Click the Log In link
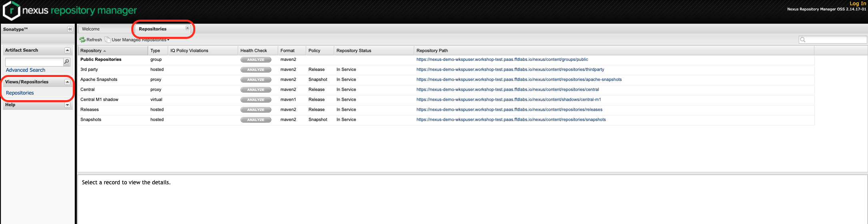 (858, 3)
